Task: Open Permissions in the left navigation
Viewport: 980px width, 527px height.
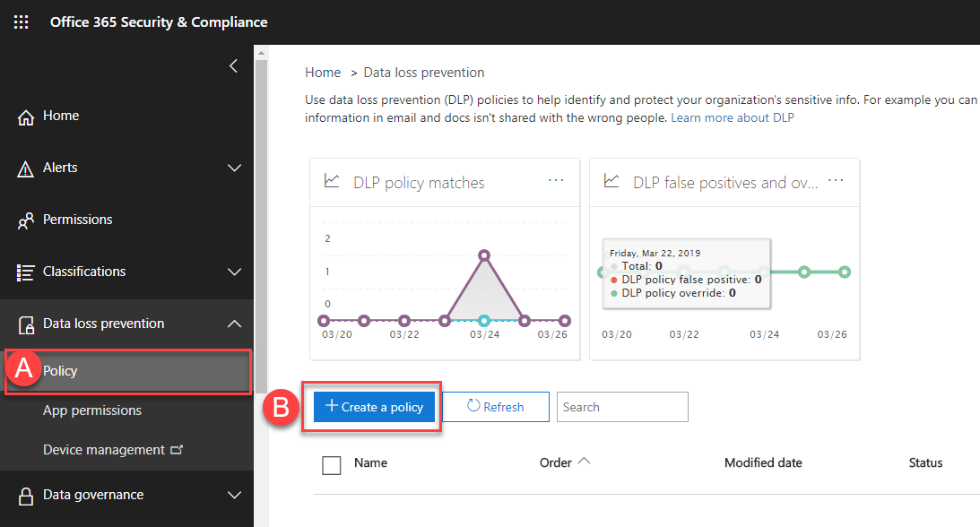Action: coord(77,220)
